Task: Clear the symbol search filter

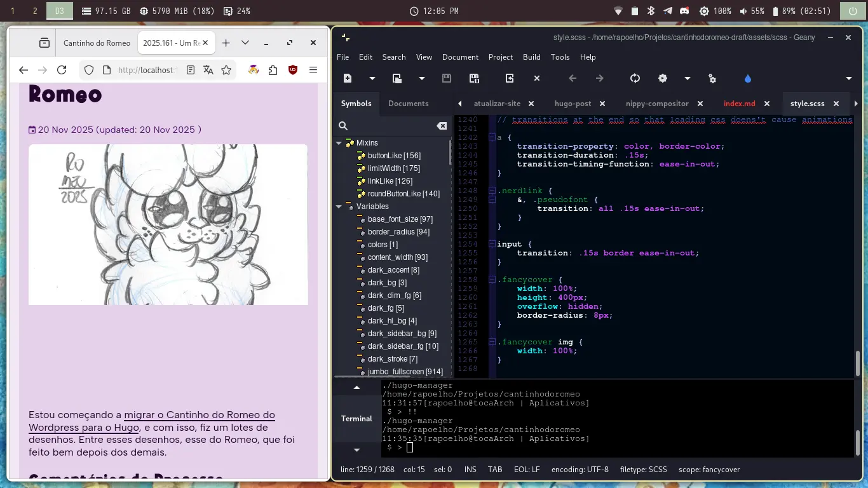Action: pos(442,126)
